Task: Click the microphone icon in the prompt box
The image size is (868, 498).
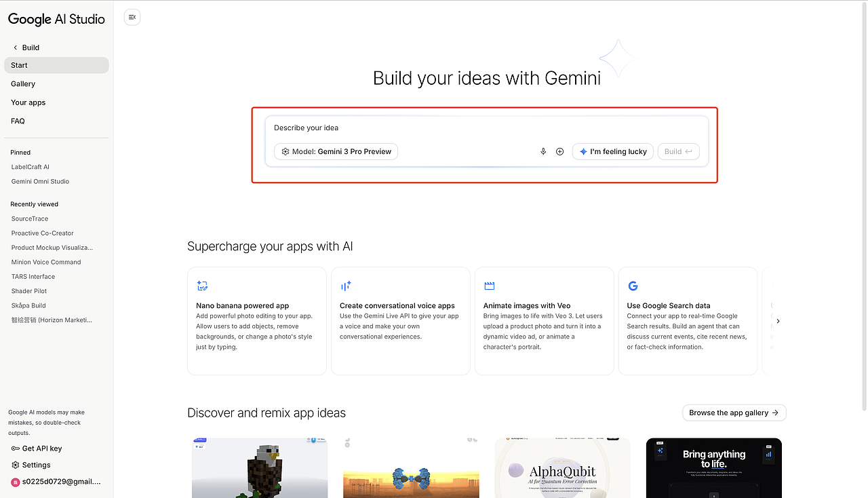Action: click(543, 151)
